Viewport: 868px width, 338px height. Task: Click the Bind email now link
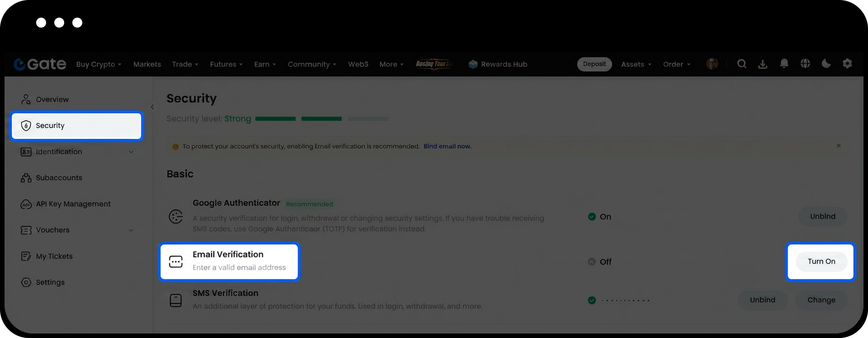(x=447, y=146)
